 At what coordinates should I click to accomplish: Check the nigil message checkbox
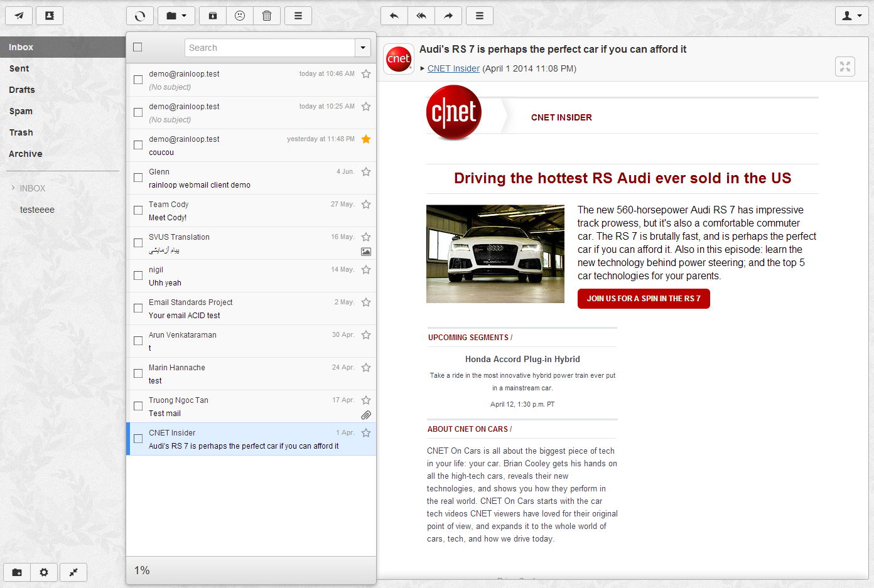(138, 275)
